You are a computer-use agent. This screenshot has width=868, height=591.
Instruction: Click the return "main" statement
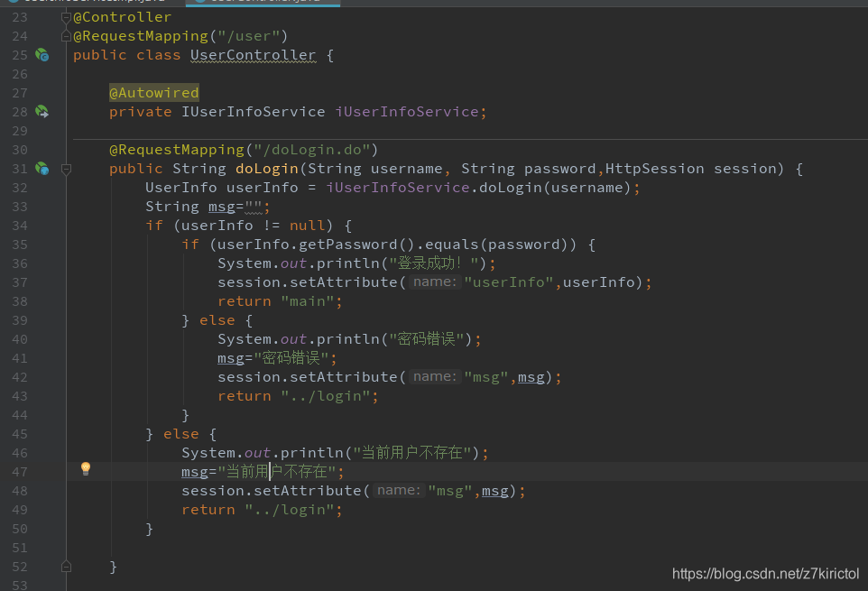coord(280,301)
